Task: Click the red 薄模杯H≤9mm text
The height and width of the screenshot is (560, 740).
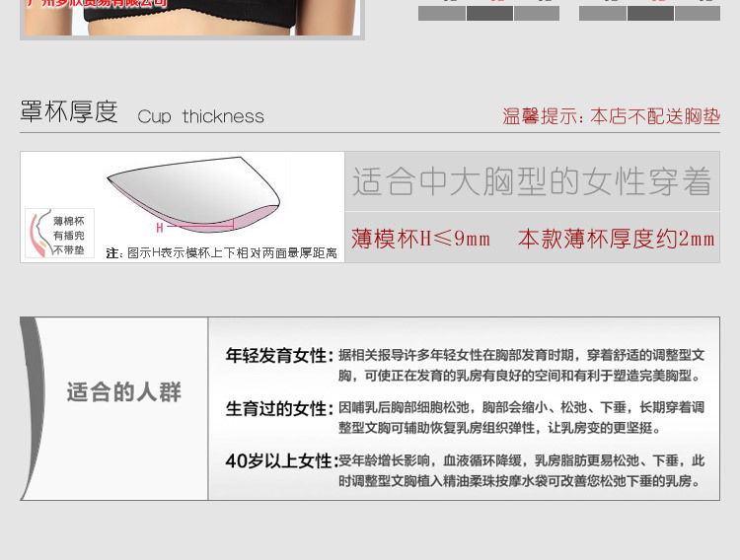Action: tap(420, 239)
